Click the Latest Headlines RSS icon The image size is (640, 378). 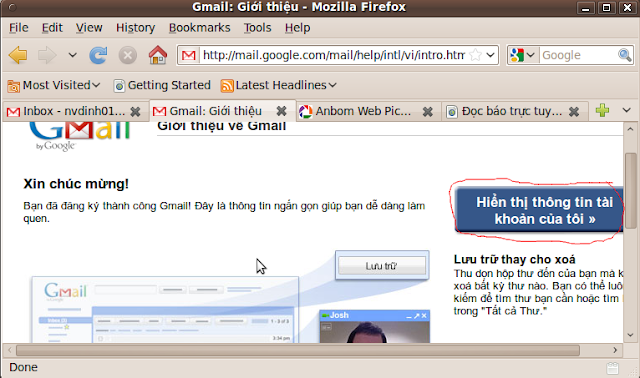click(227, 86)
